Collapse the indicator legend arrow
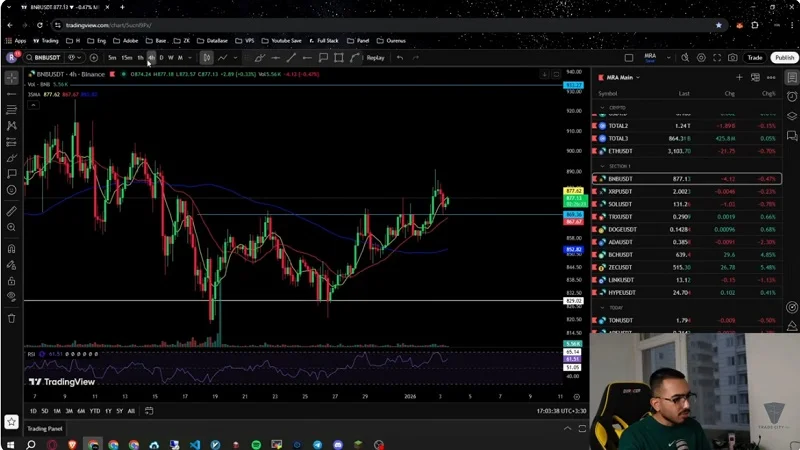The image size is (800, 450). [x=33, y=103]
